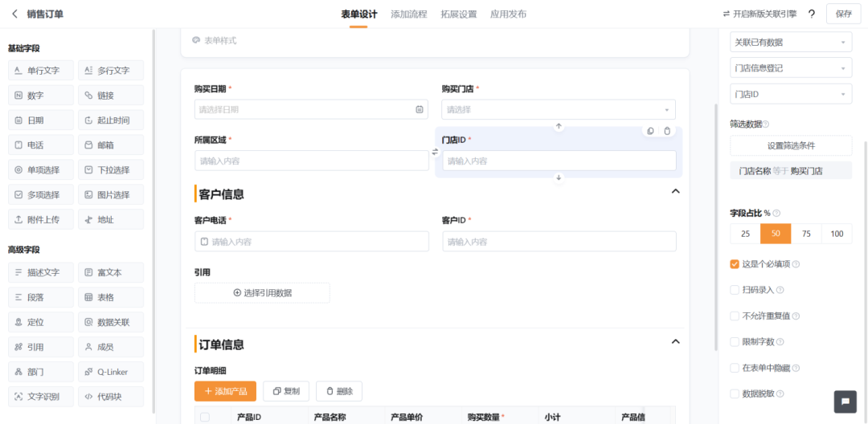Add a 多行文字 field
868x424 pixels.
click(x=111, y=71)
